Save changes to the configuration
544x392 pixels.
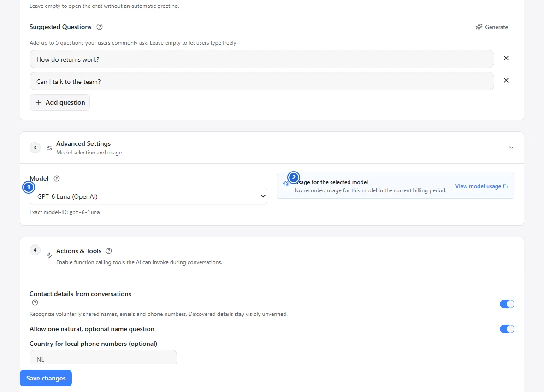pos(46,378)
